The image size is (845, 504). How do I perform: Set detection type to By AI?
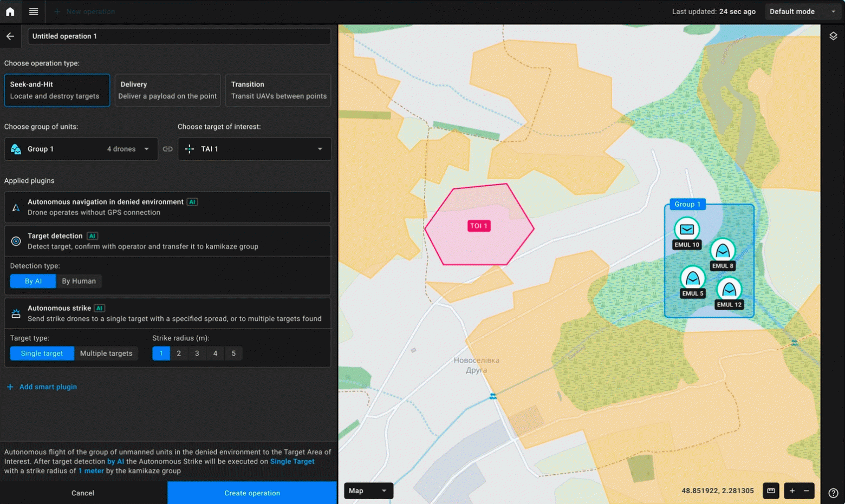pos(33,281)
